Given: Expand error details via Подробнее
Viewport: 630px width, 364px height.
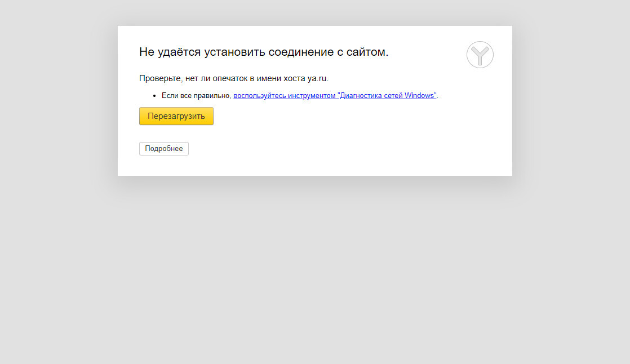Looking at the screenshot, I should point(163,149).
